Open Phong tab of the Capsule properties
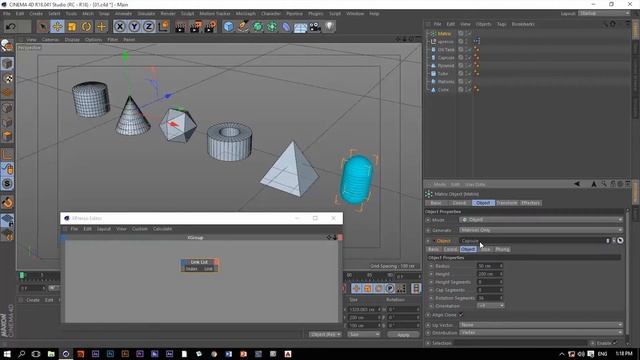Image resolution: width=640 pixels, height=360 pixels. click(502, 249)
